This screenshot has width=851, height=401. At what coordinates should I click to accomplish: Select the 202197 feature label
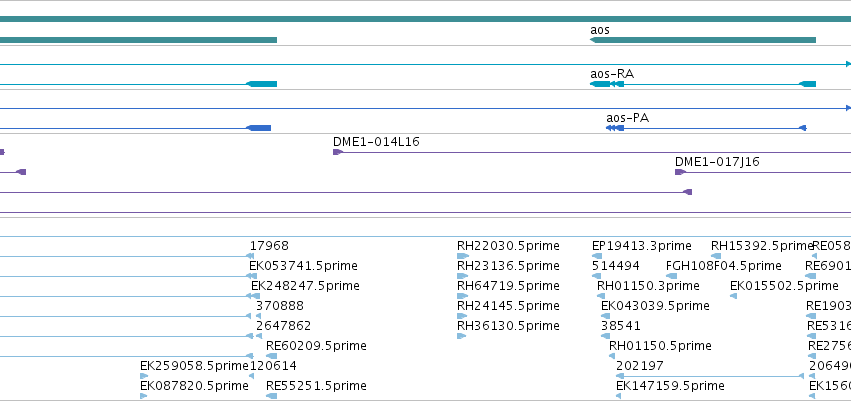639,366
